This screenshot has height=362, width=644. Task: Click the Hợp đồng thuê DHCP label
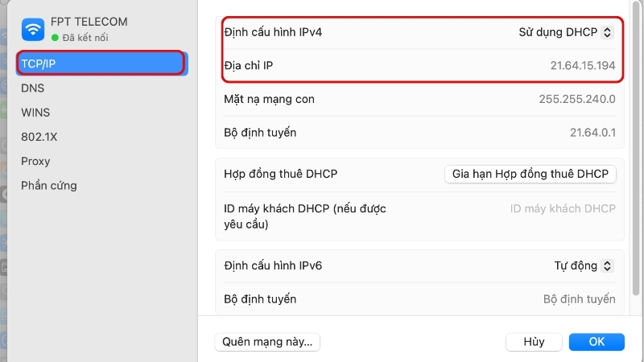[x=280, y=174]
